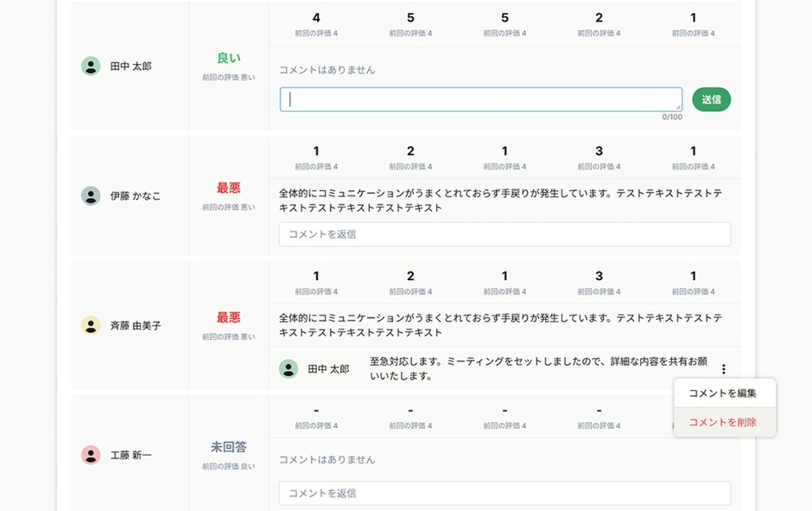Click 伊藤 かなこ's profile avatar icon
The width and height of the screenshot is (812, 511).
coord(91,195)
